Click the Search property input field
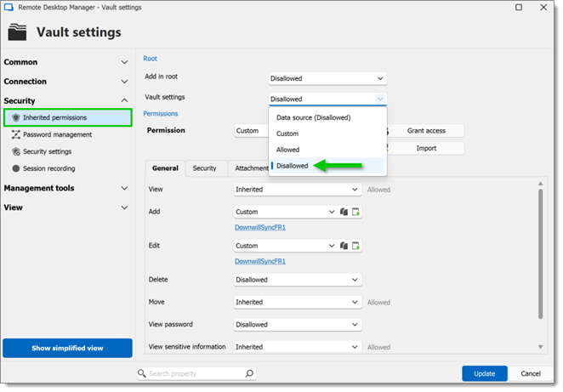Screen dimensions: 563x392 coord(196,373)
